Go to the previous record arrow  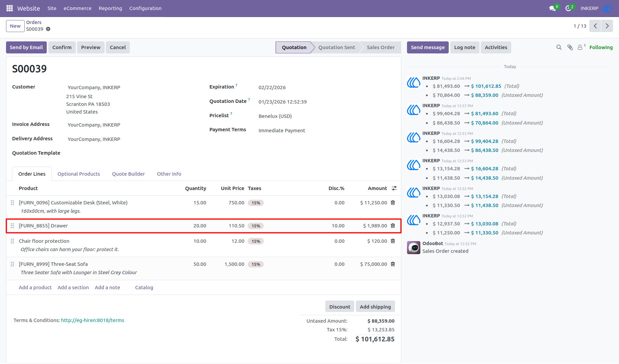[x=595, y=26]
